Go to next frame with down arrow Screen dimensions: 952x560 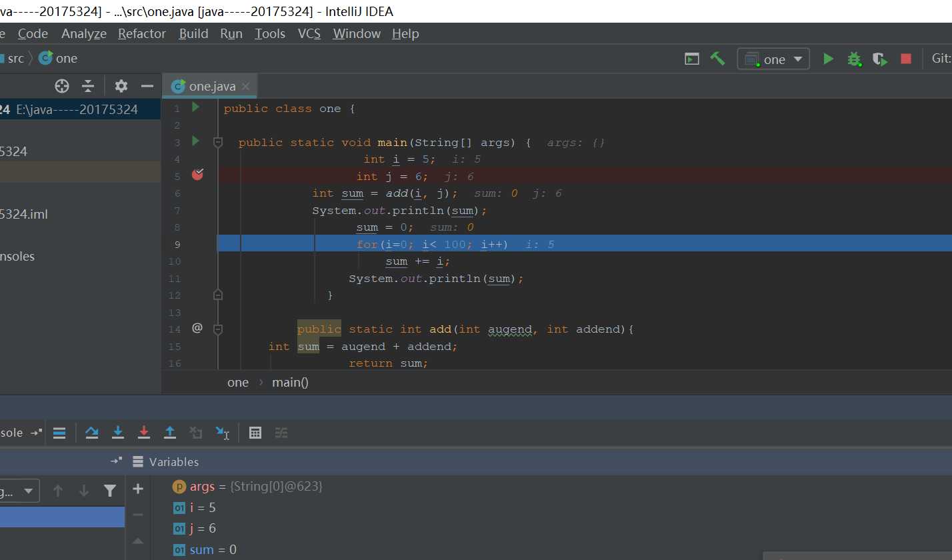84,491
